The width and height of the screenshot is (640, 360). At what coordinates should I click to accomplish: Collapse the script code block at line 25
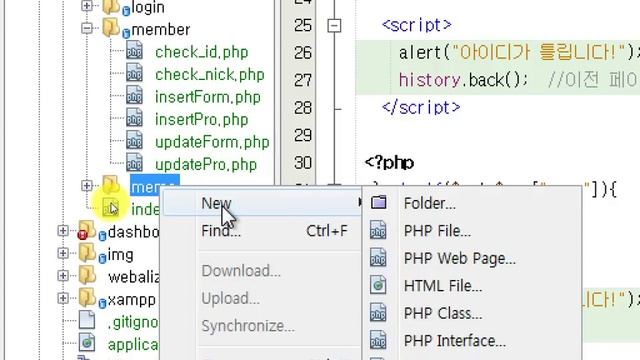click(x=334, y=26)
